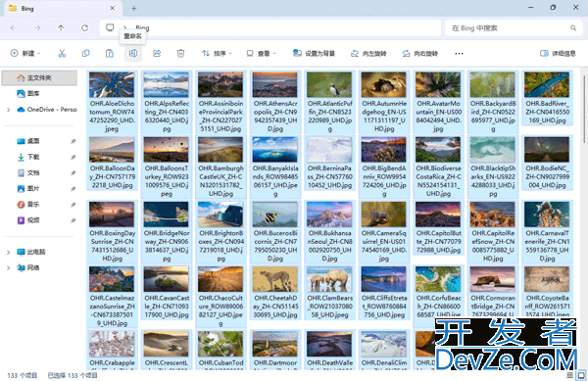Select 主文件夹 in sidebar
This screenshot has width=588, height=381.
(x=39, y=78)
